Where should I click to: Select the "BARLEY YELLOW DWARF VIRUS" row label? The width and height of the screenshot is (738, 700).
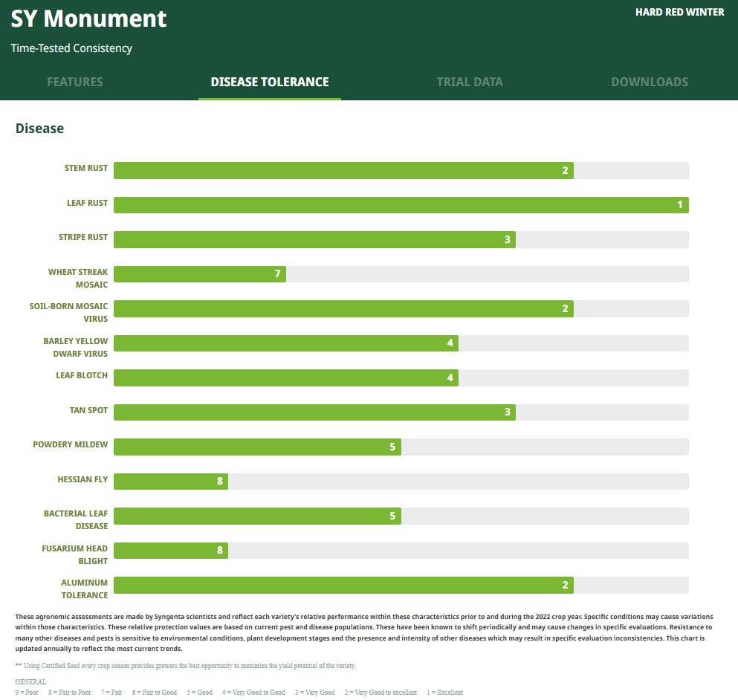pos(75,348)
